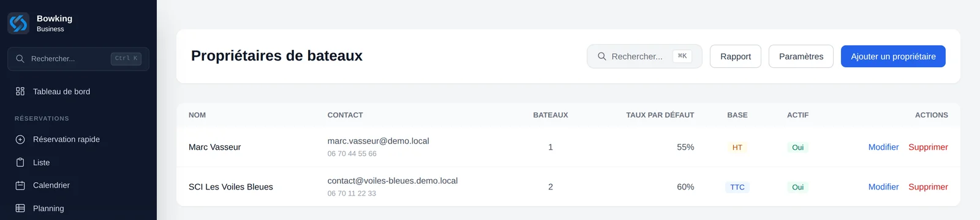Screen dimensions: 980x220
Task: Click the sidebar search magnifier icon
Action: pyautogui.click(x=20, y=59)
